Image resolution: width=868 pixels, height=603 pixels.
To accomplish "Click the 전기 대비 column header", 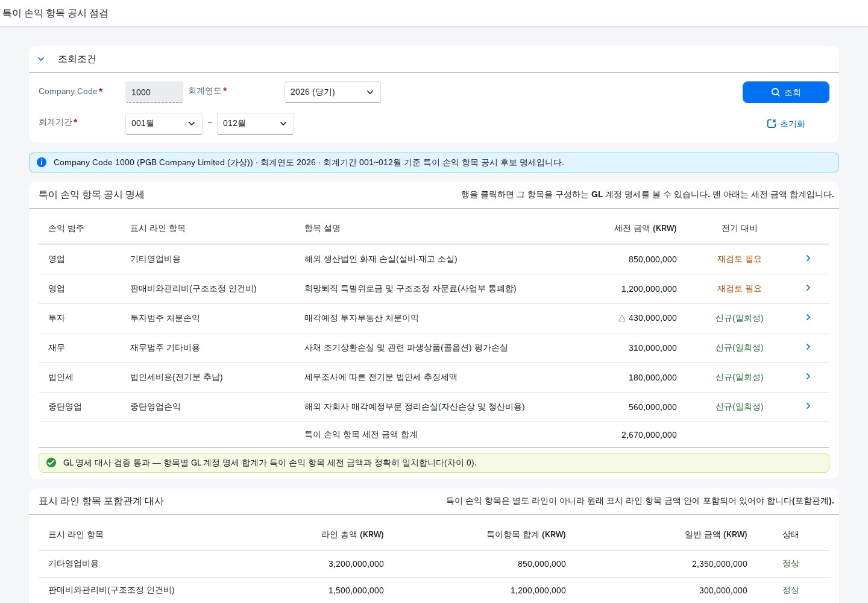I will point(740,229).
